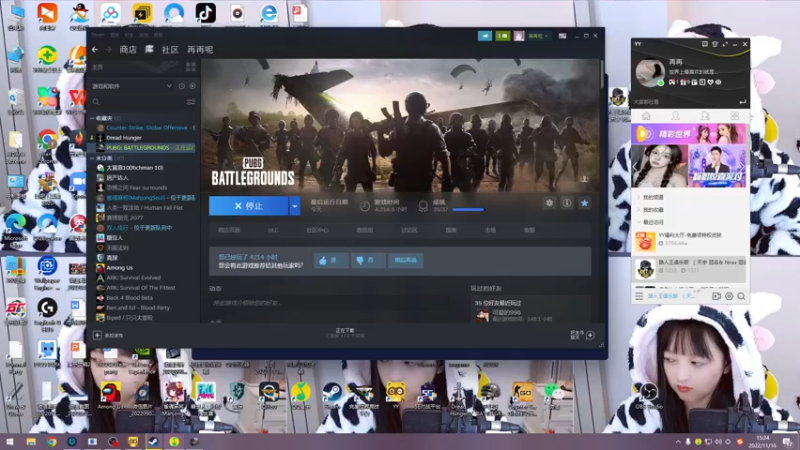Go back with Steam's back arrow
The height and width of the screenshot is (450, 800).
pyautogui.click(x=95, y=49)
